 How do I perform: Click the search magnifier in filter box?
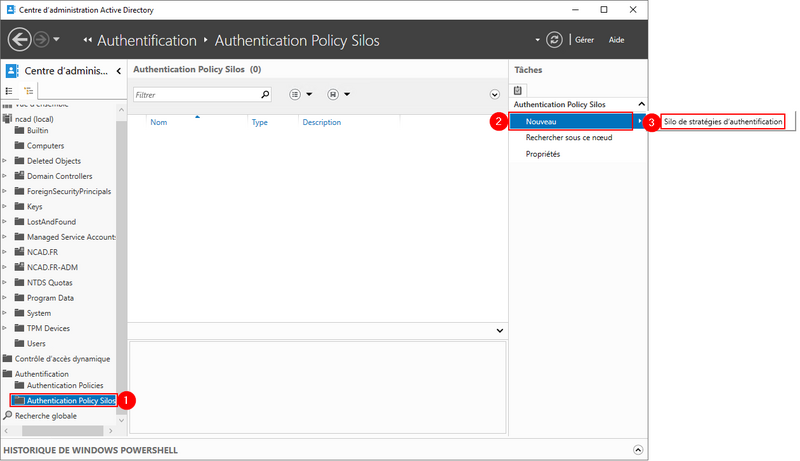pos(265,95)
